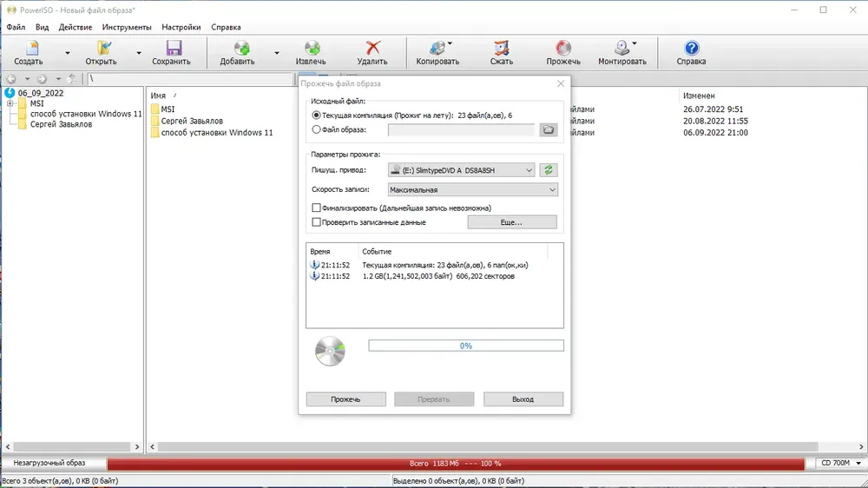Screen dimensions: 868x488
Task: Click first 21:11:52 log info icon
Action: click(314, 265)
